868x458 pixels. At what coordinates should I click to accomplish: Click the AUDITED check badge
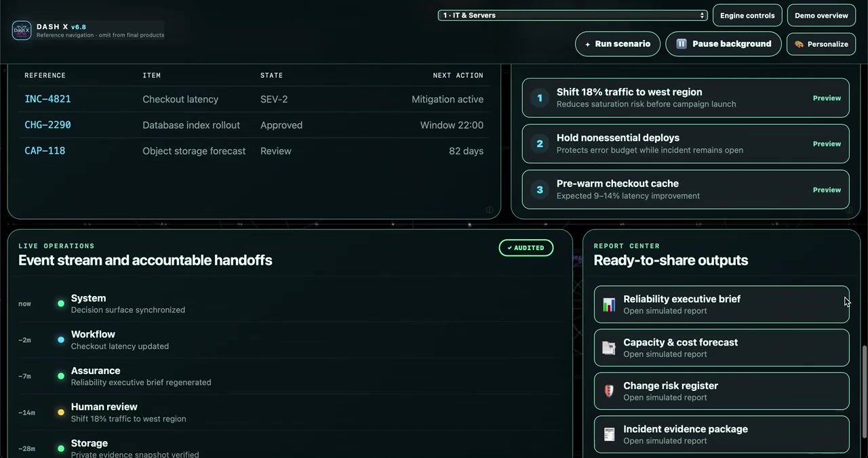pos(526,248)
